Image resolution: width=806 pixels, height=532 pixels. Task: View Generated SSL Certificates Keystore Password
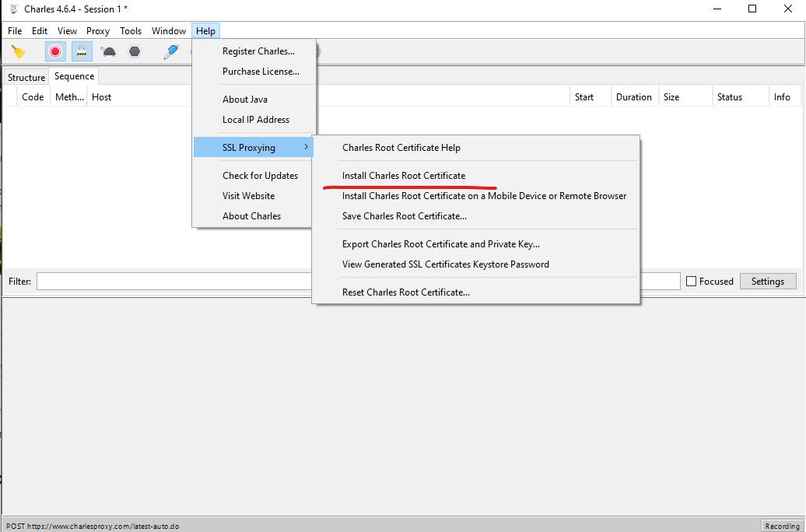(476, 264)
